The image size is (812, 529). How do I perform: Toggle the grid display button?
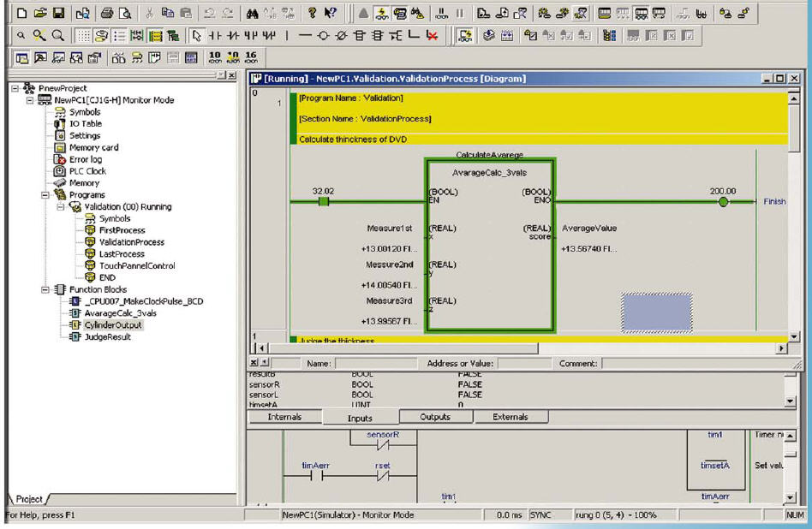pos(83,35)
